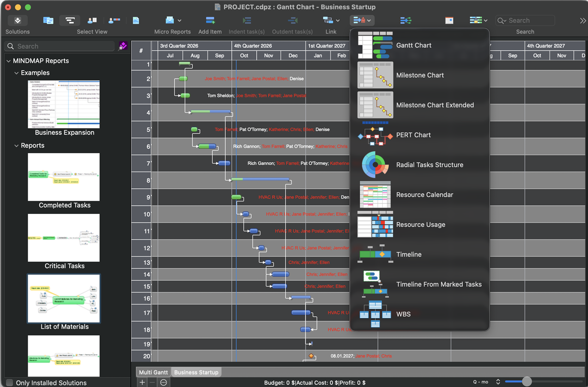Click the toolbar Search field
Viewport: 588px width, 387px height.
coord(525,20)
